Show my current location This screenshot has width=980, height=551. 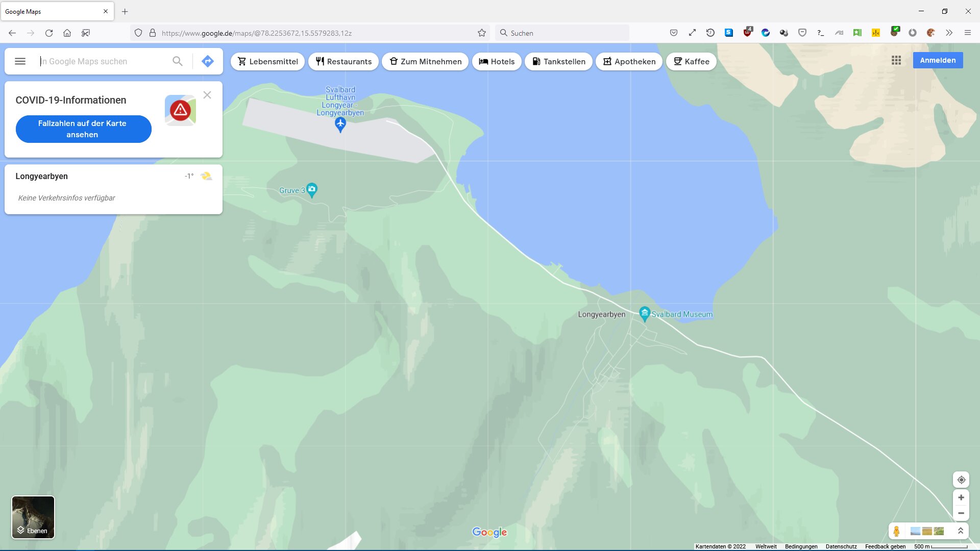[961, 480]
